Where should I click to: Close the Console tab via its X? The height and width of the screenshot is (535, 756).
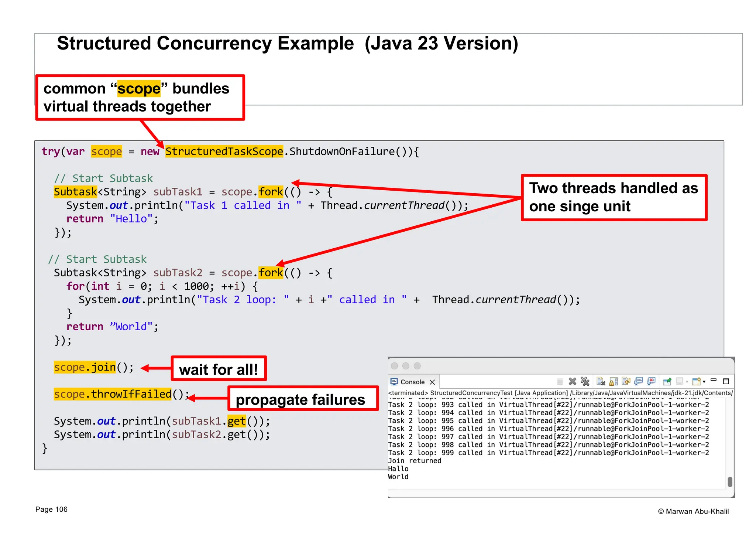pos(433,382)
